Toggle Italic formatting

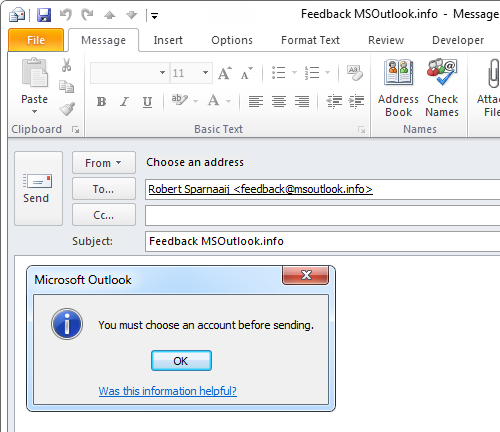pyautogui.click(x=124, y=101)
